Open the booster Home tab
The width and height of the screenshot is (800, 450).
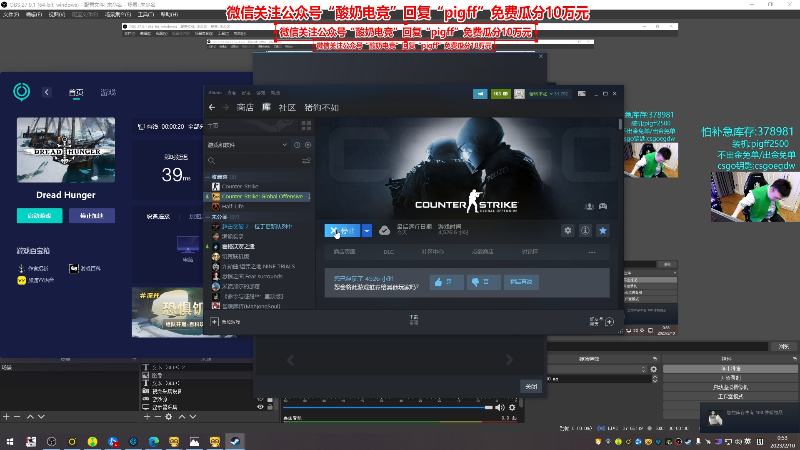pyautogui.click(x=76, y=92)
